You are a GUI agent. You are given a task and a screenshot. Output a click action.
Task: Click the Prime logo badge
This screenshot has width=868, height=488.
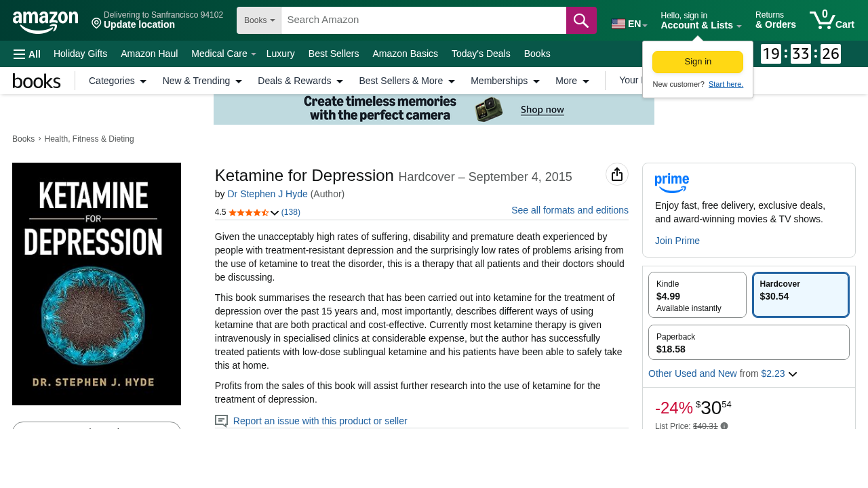click(x=671, y=182)
